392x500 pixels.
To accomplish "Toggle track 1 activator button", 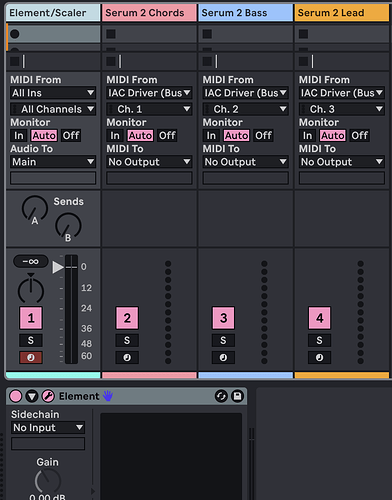I will 31,318.
